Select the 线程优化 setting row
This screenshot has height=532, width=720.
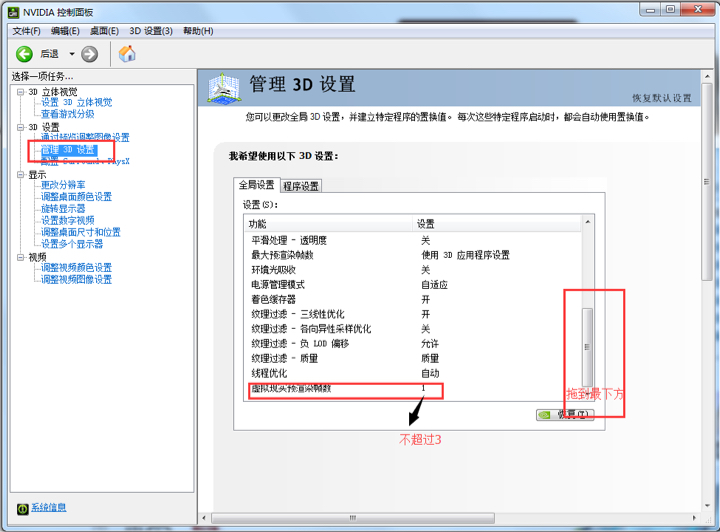pyautogui.click(x=413, y=373)
